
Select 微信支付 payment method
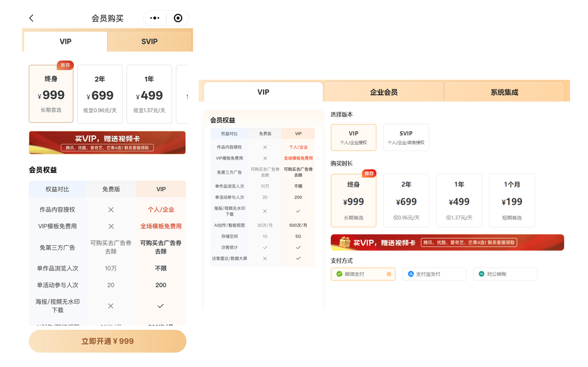(x=363, y=274)
